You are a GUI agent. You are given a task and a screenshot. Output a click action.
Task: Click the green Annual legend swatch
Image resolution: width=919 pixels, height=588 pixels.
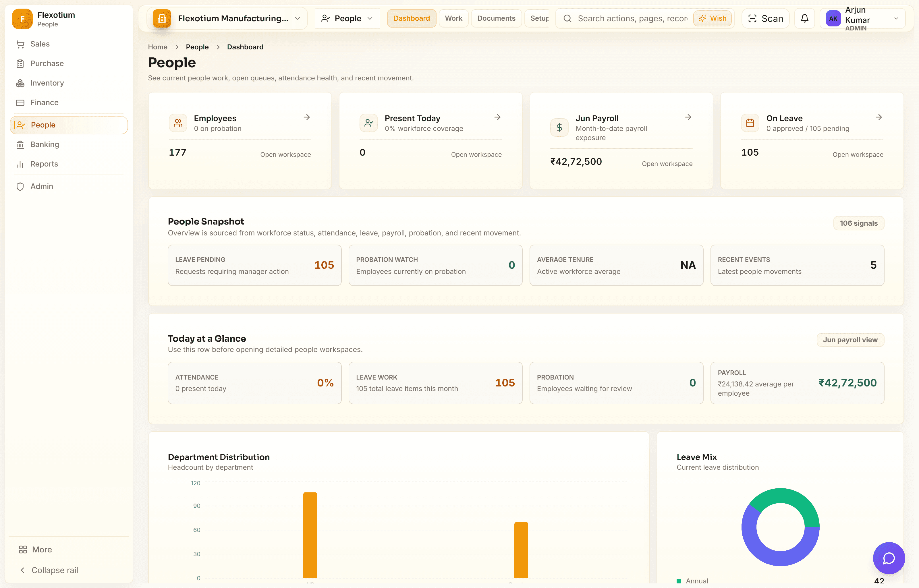click(679, 581)
